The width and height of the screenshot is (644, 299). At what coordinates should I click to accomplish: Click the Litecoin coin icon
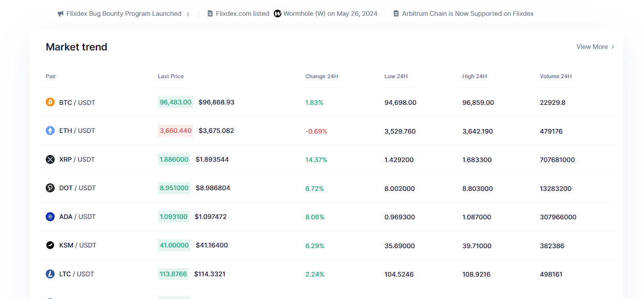point(50,274)
